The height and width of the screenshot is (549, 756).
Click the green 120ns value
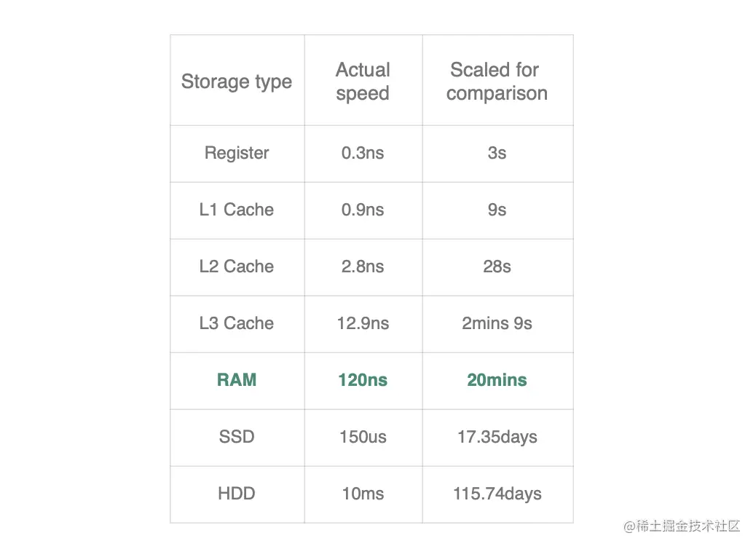coord(363,380)
